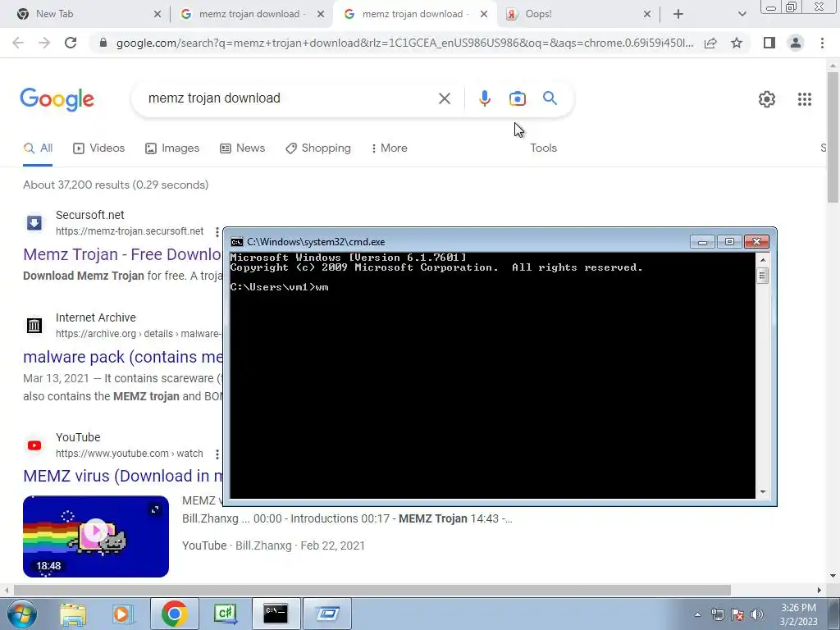Click the cmd window scroll down arrow
Screen dimensions: 840x630
point(763,492)
